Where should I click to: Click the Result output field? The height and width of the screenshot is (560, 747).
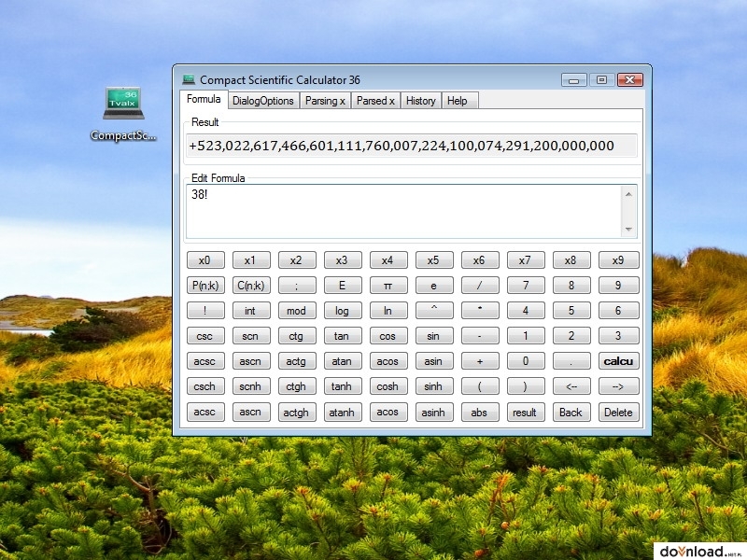pyautogui.click(x=411, y=146)
